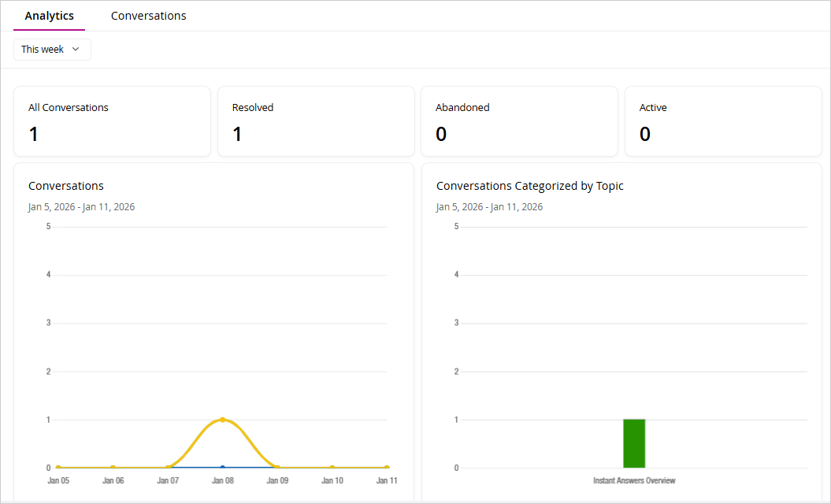Click the Instant Answers Overview axis label
This screenshot has height=504, width=831.
(x=634, y=480)
